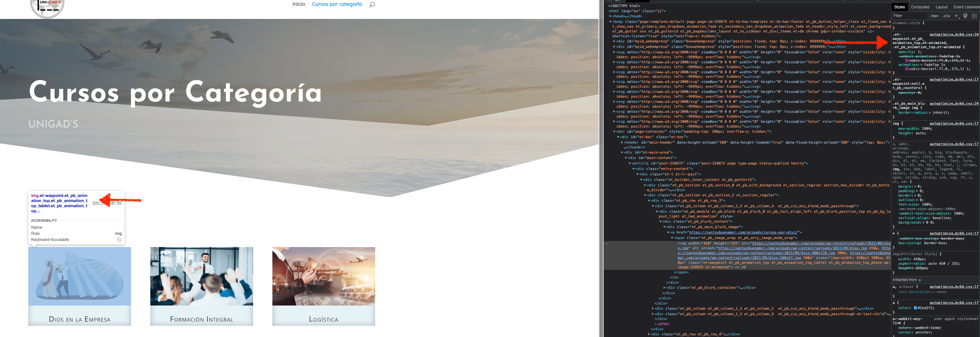This screenshot has height=337, width=980.
Task: Click the #2ea3f2 color swatch
Action: 915,308
